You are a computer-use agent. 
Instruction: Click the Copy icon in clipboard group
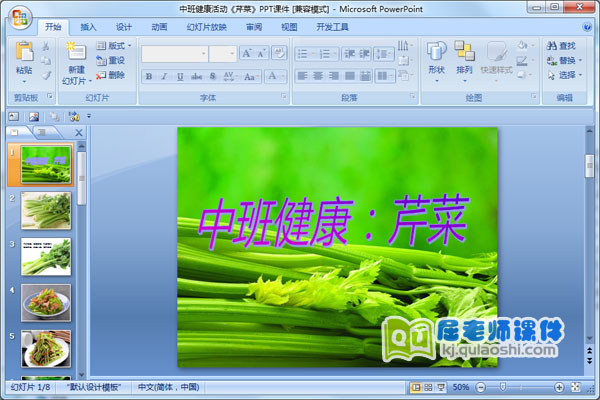tap(46, 60)
